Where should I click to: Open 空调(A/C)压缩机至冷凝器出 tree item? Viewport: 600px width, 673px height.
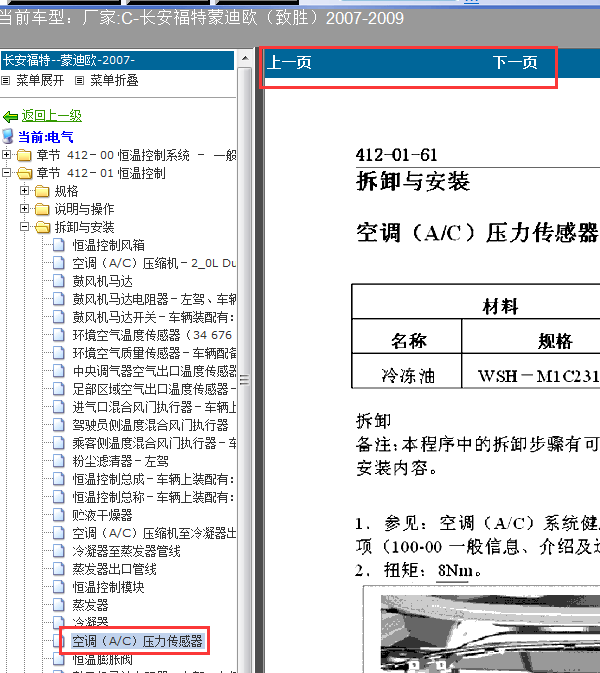(x=154, y=533)
